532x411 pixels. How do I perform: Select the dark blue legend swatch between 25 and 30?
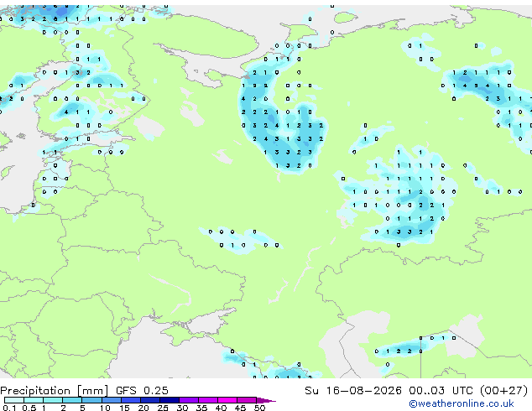pos(170,400)
